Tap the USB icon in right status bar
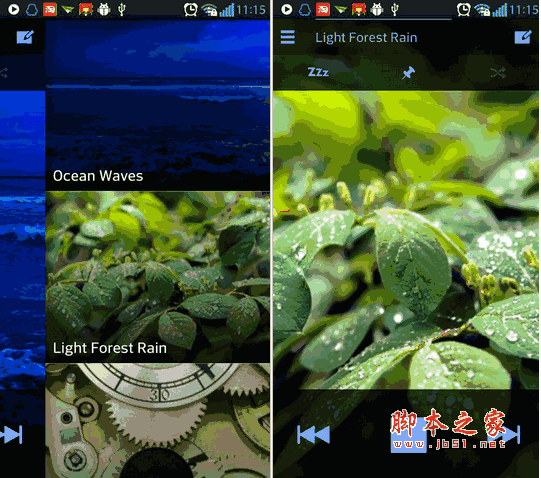The height and width of the screenshot is (478, 541). coord(394,9)
